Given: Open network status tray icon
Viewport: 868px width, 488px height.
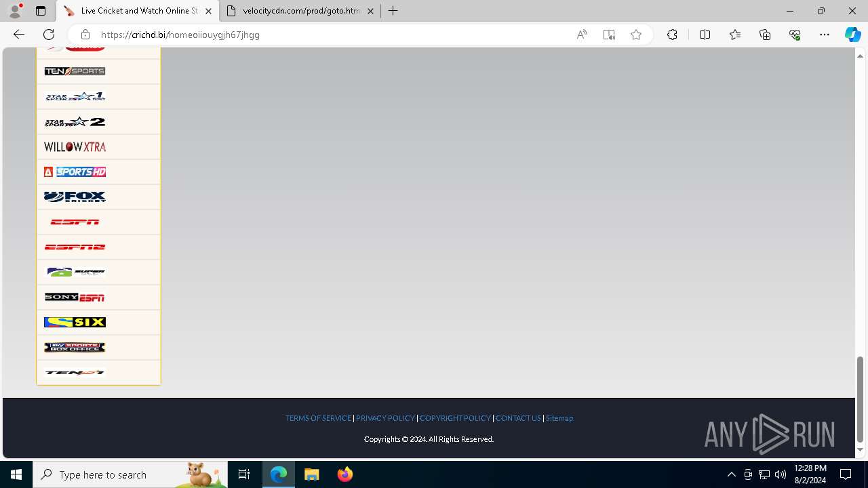Looking at the screenshot, I should pos(764,474).
